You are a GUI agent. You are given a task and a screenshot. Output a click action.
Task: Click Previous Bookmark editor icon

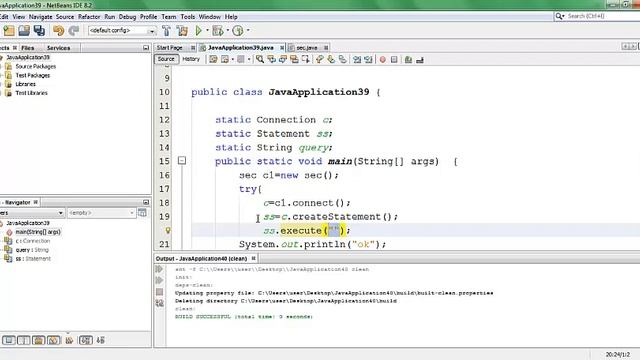320,60
